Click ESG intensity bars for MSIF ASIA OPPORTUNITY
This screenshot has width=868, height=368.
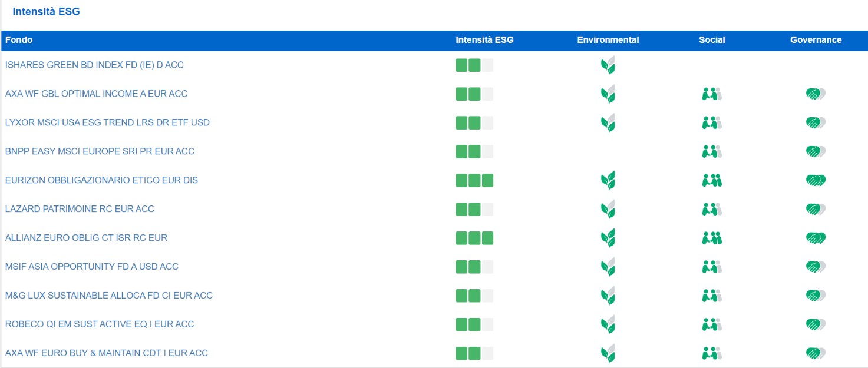click(474, 267)
